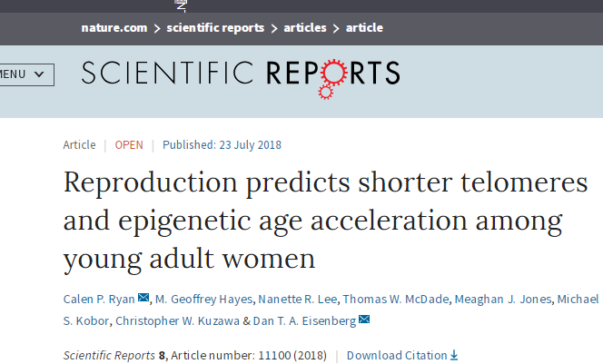This screenshot has height=364, width=603.
Task: Click the chevron after nature.com in breadcrumb
Action: (157, 28)
